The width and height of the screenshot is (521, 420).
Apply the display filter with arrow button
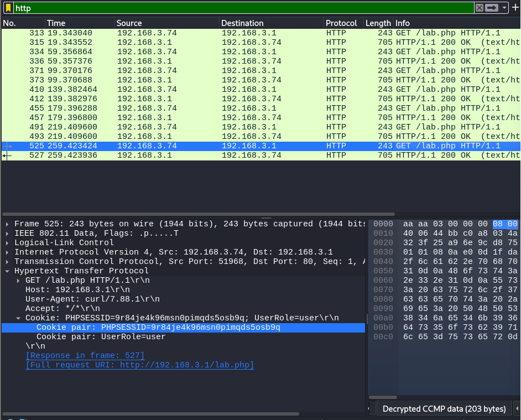[492, 8]
